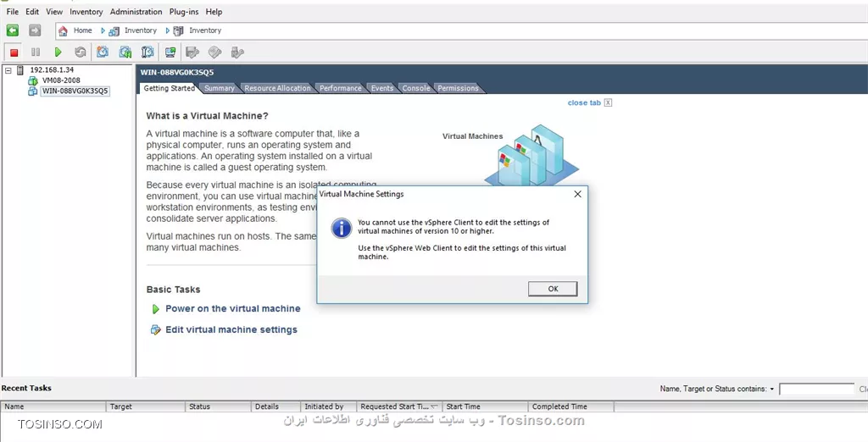
Task: Select the Getting Started tab
Action: 169,88
